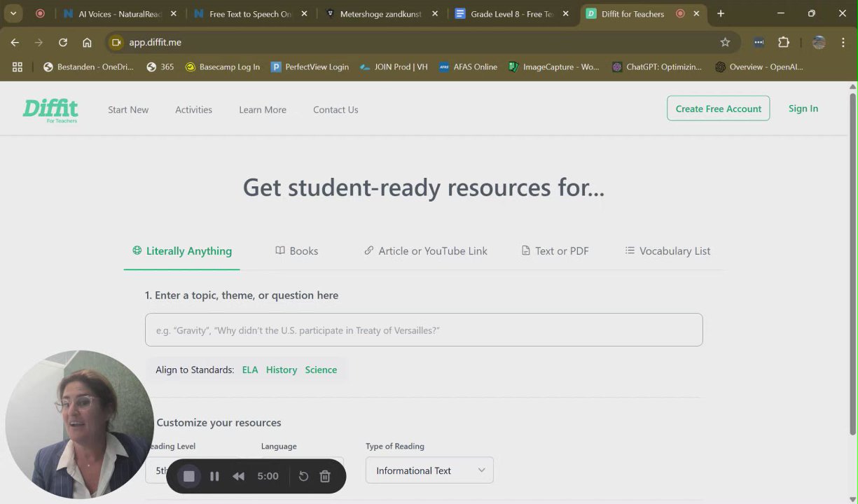858x504 pixels.
Task: Delete the recording with the trash icon
Action: [325, 476]
